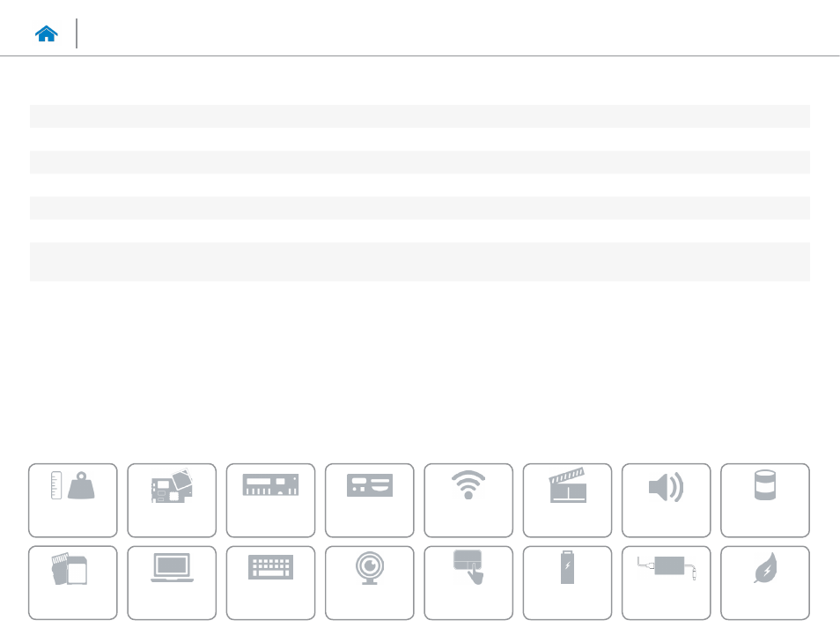Open the battery tile

point(567,582)
